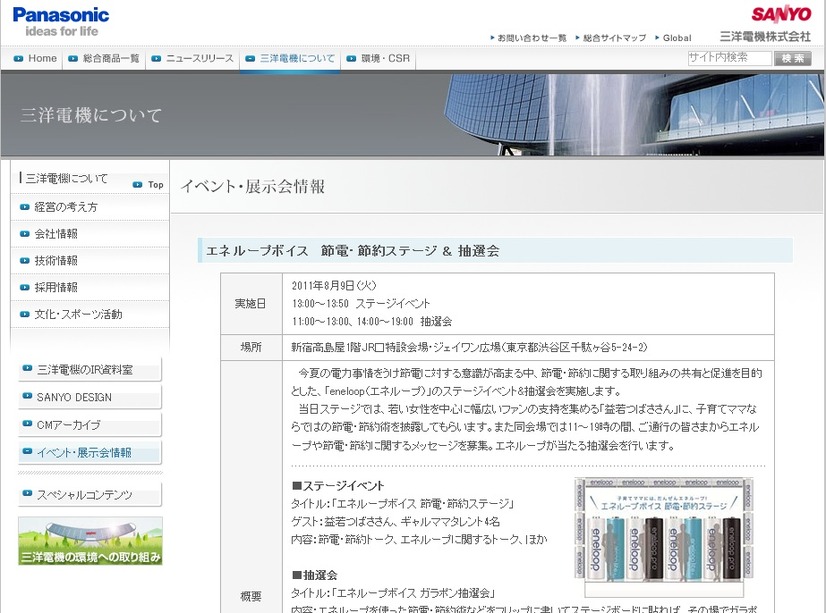This screenshot has width=826, height=613.
Task: Select the 三洋電機について navigation tab
Action: pos(290,58)
